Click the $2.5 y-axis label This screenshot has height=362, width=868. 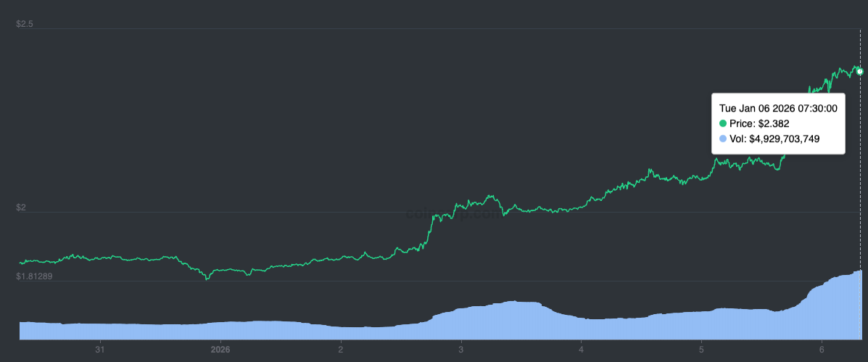coord(25,24)
